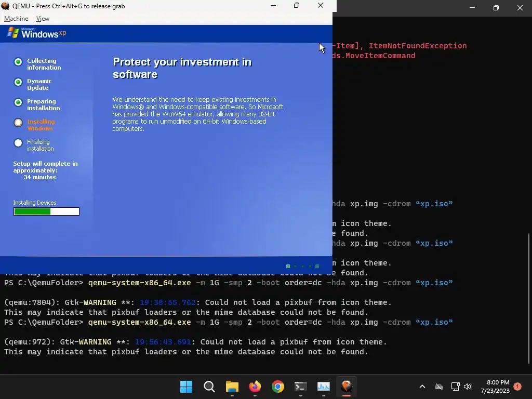Image resolution: width=532 pixels, height=399 pixels.
Task: Click the setup slide indicator dots
Action: point(303,267)
